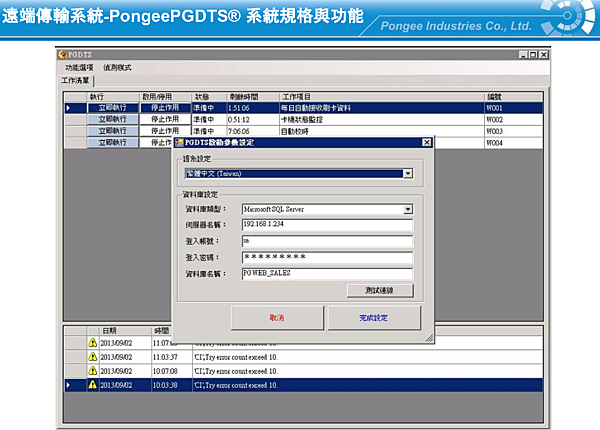This screenshot has height=430, width=600.
Task: Click 立即執行 button for row W004
Action: pos(112,142)
